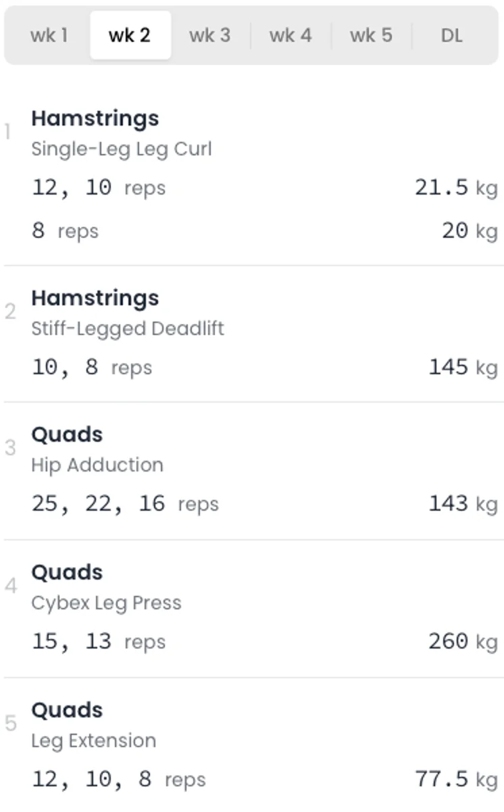
Task: Click the Hip Adduction exercise name
Action: pyautogui.click(x=97, y=465)
